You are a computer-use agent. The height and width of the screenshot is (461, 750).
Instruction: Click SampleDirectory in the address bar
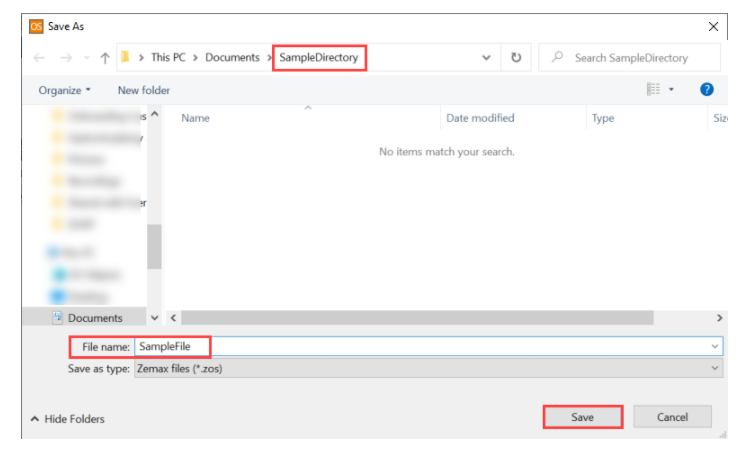319,57
